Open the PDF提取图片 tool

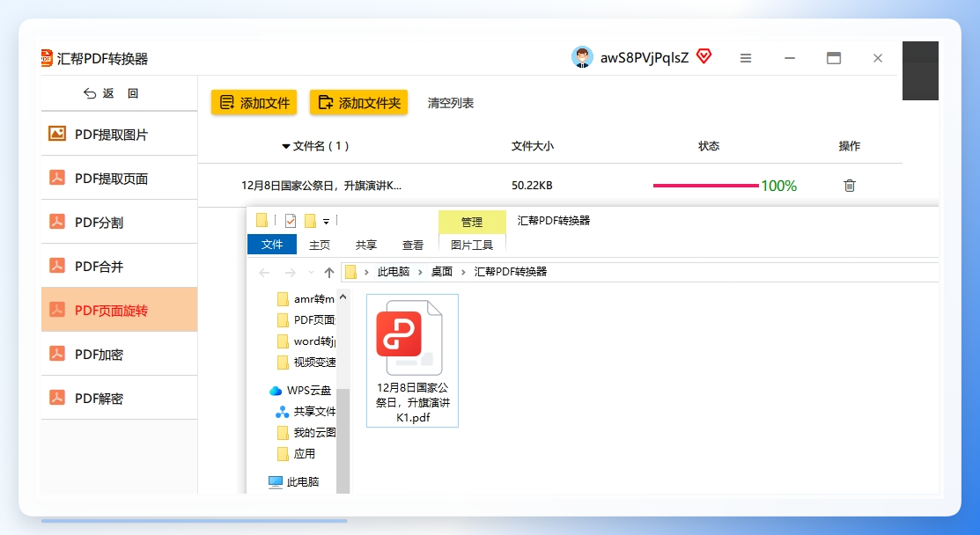pos(120,135)
